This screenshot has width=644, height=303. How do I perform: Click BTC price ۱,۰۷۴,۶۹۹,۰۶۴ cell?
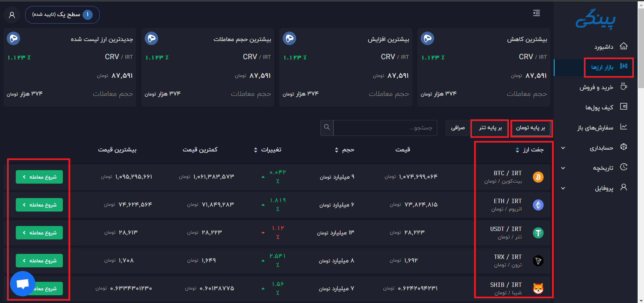coord(411,177)
